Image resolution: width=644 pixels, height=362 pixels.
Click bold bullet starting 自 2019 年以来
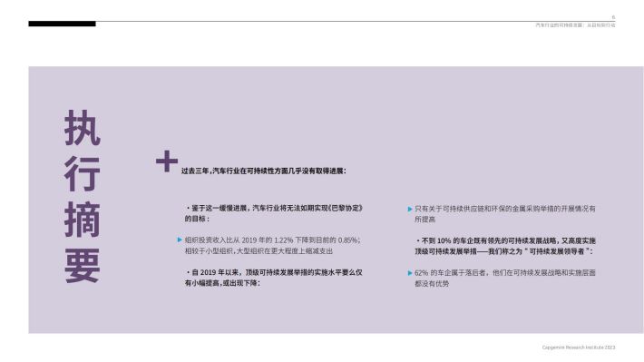(274, 278)
